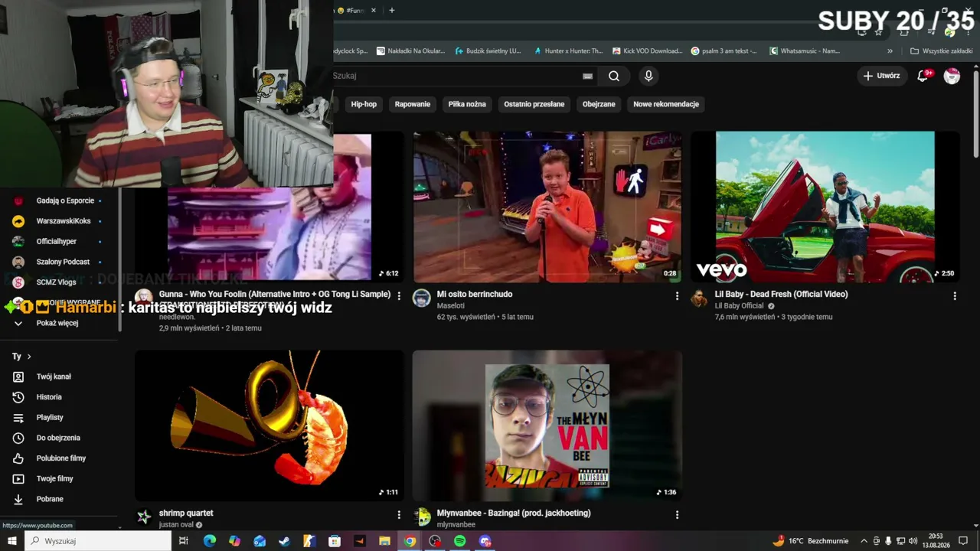Click the Pobrane download arrow icon
980x551 pixels.
click(18, 499)
